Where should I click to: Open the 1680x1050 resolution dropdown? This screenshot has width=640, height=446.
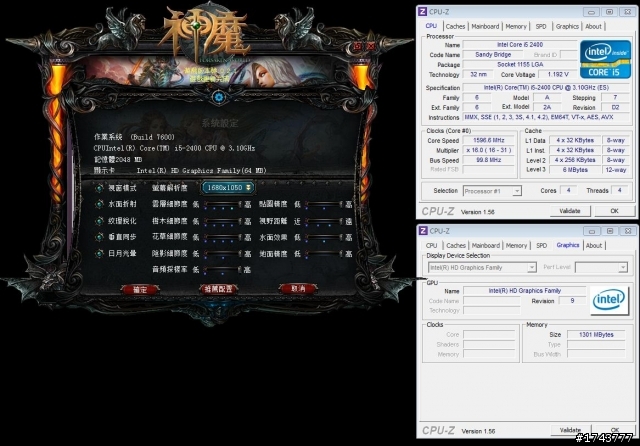[228, 188]
